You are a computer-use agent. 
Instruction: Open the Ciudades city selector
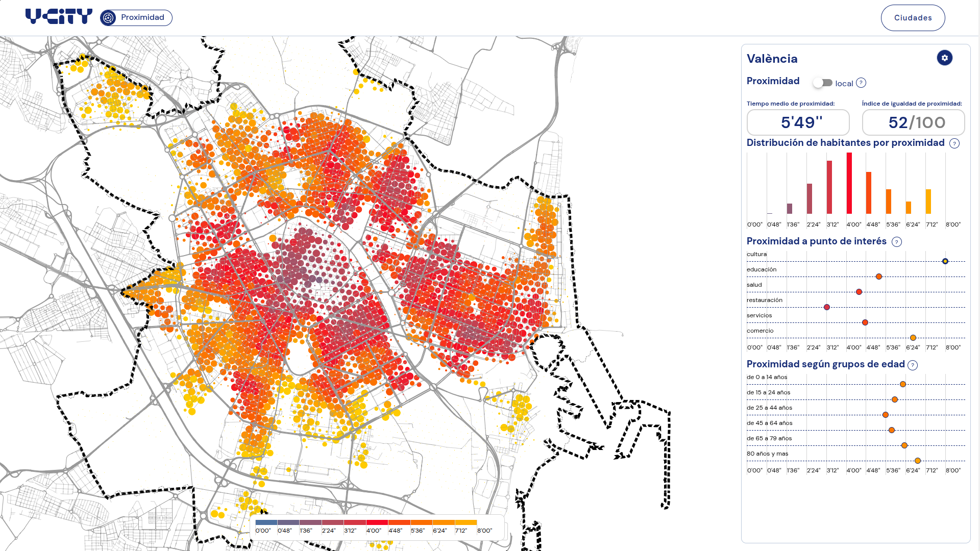point(913,18)
